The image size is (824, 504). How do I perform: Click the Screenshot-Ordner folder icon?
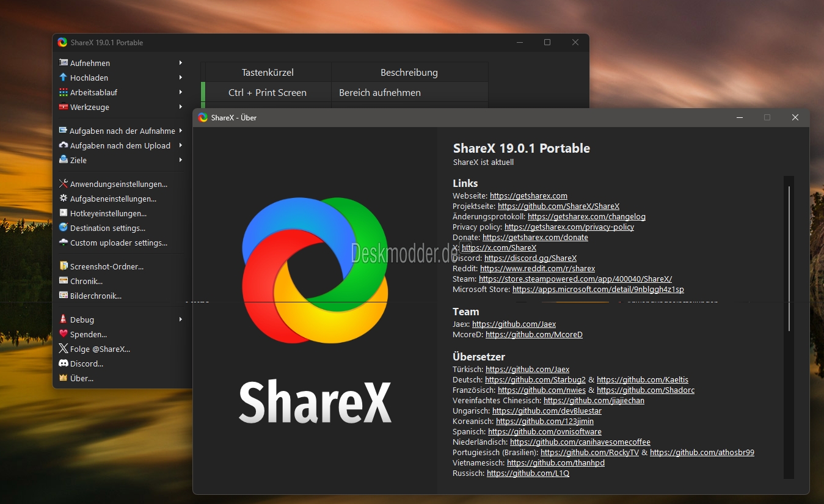64,266
